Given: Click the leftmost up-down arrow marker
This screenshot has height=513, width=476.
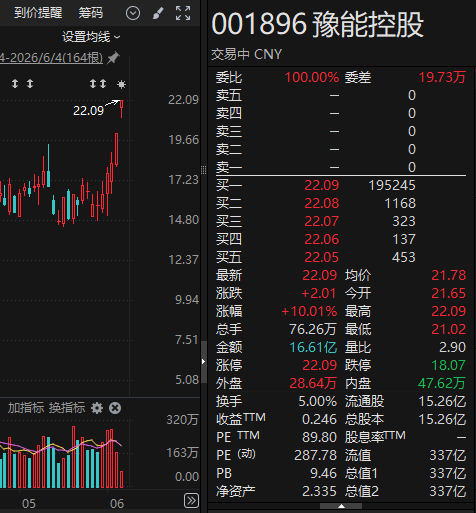Looking at the screenshot, I should coord(15,84).
